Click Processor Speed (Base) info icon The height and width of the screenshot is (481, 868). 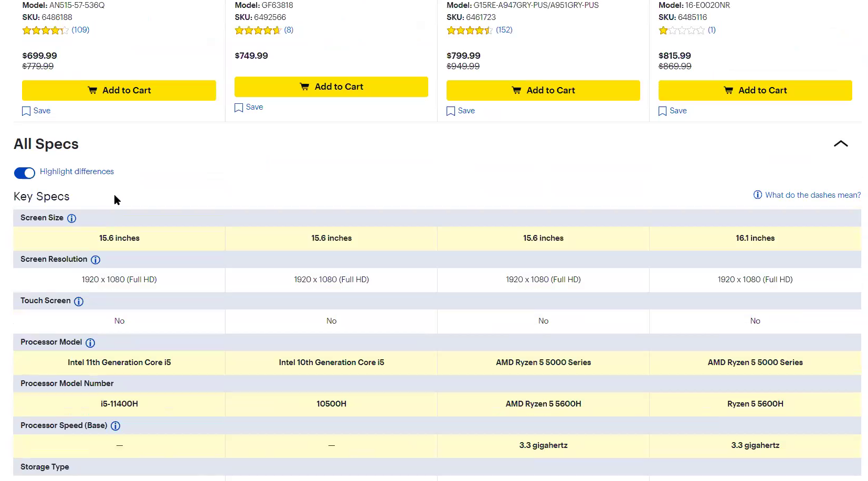tap(115, 426)
